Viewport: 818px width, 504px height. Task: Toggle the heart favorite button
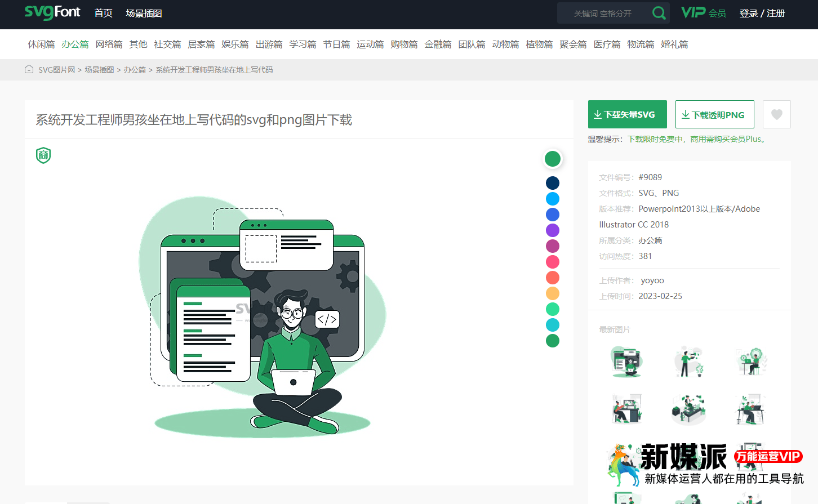click(x=776, y=114)
